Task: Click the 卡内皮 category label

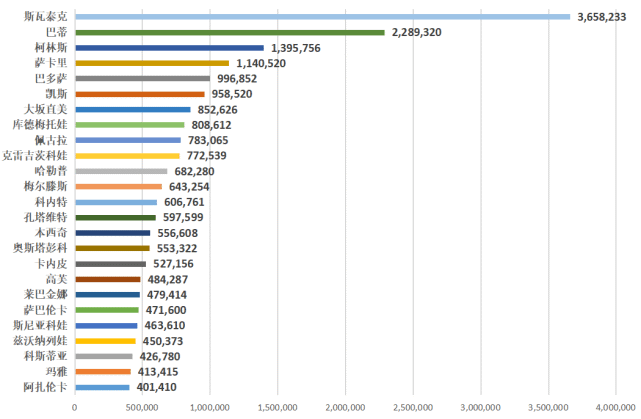Action: [51, 264]
